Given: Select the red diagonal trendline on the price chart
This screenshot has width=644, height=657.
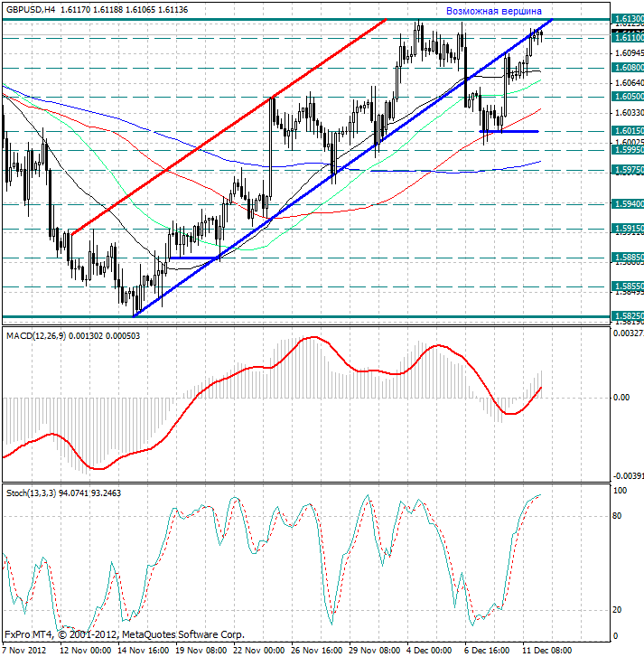Looking at the screenshot, I should coord(229,127).
